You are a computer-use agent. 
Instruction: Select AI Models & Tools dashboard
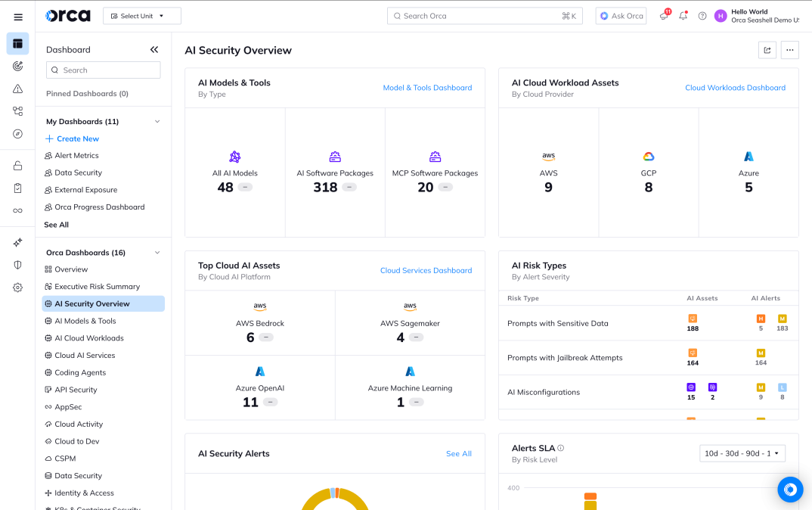click(x=85, y=321)
